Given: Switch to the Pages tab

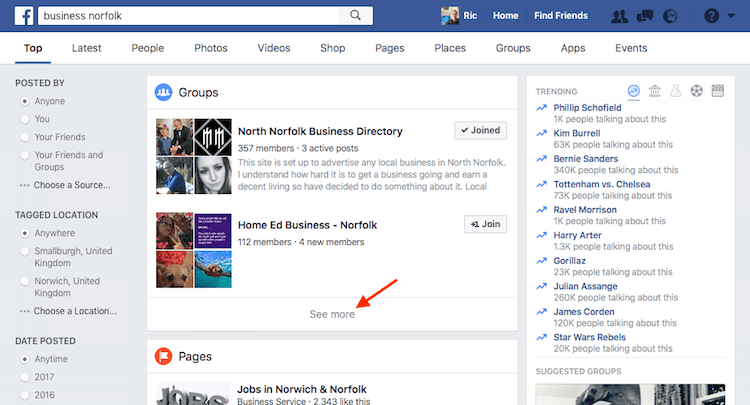Looking at the screenshot, I should (390, 48).
